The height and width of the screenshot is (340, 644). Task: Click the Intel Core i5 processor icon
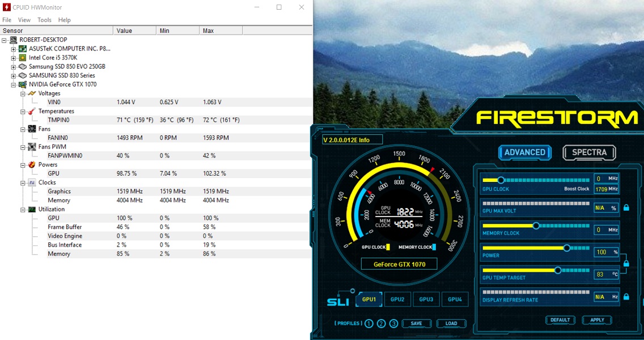(23, 58)
